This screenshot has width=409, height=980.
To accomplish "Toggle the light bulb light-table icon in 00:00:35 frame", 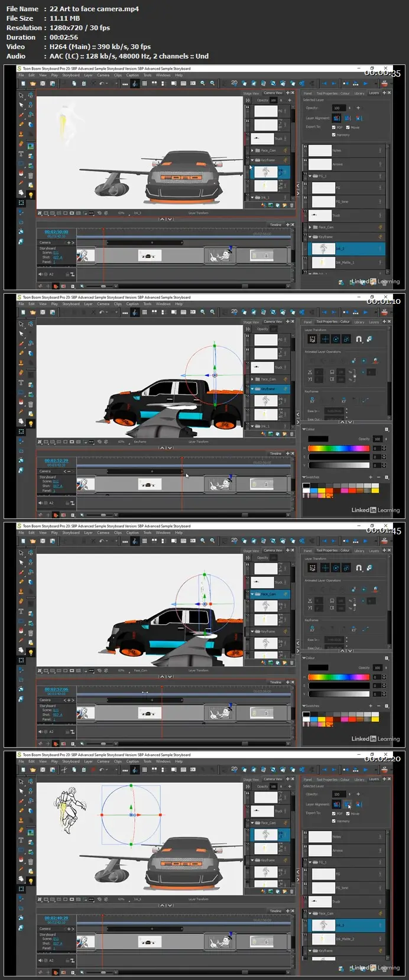I will pyautogui.click(x=31, y=194).
